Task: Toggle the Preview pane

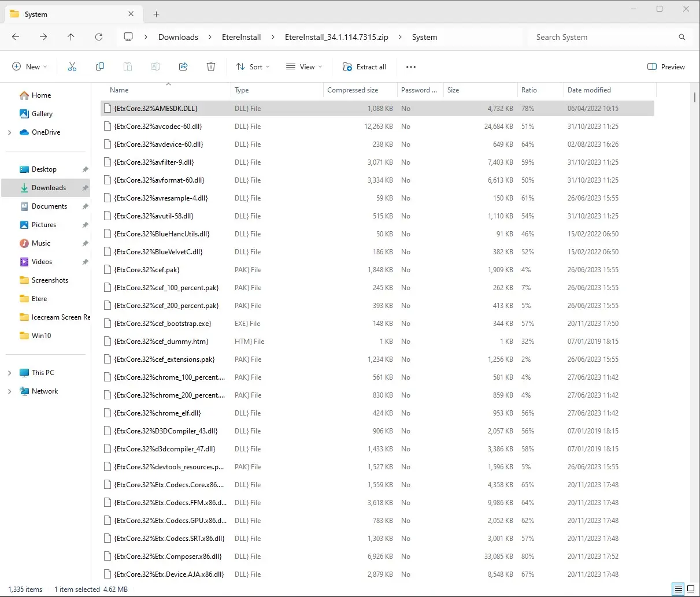Action: [666, 67]
